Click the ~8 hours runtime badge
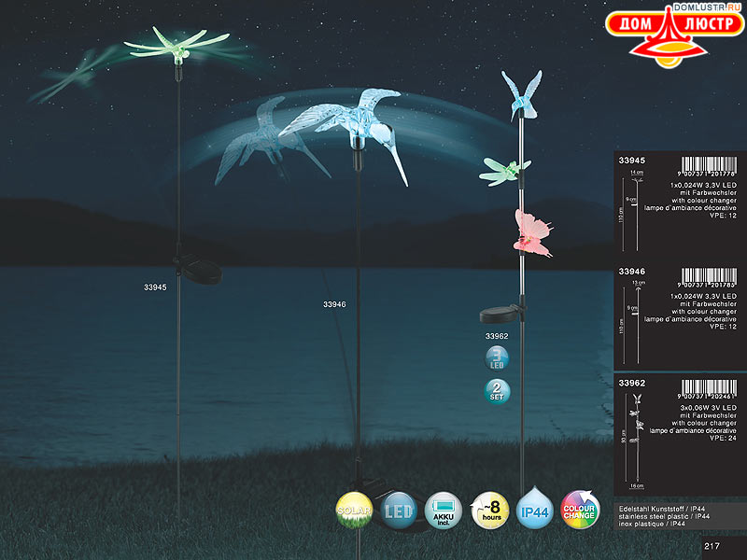This screenshot has width=747, height=560. point(489,511)
